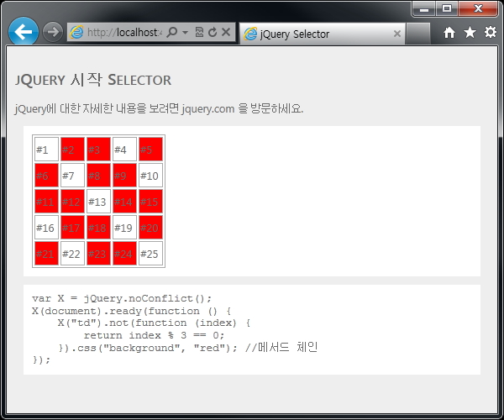The width and height of the screenshot is (504, 420).
Task: Click white cell #10
Action: point(150,175)
